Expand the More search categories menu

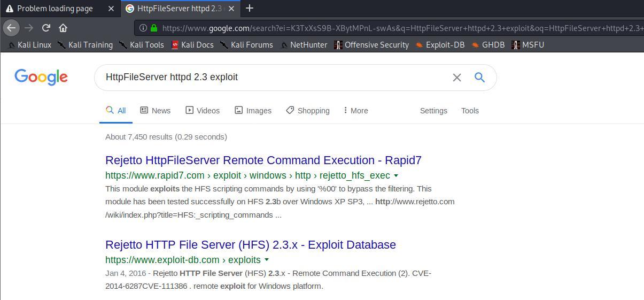pos(356,111)
